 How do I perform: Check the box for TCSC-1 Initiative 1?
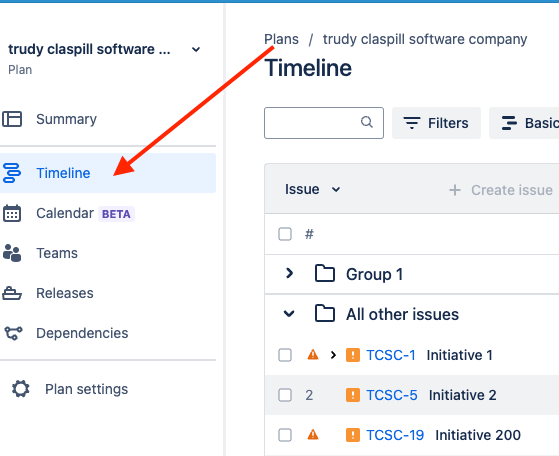pos(285,355)
